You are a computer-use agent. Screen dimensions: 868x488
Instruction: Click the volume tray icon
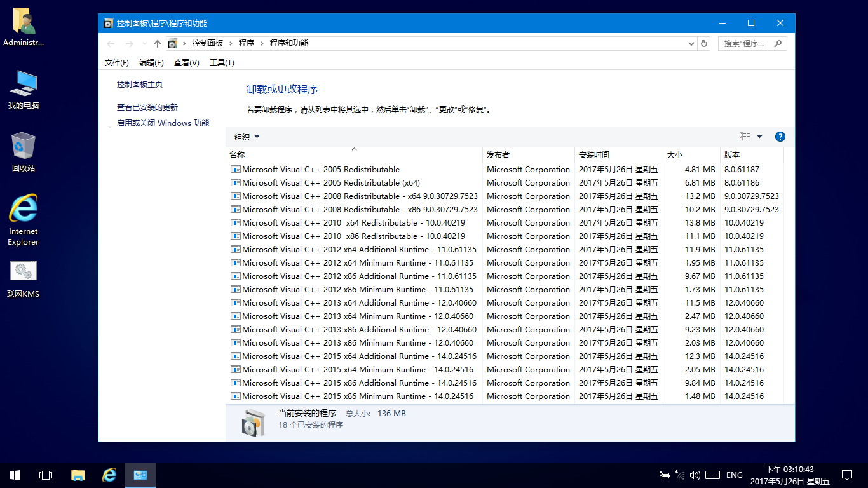[695, 475]
